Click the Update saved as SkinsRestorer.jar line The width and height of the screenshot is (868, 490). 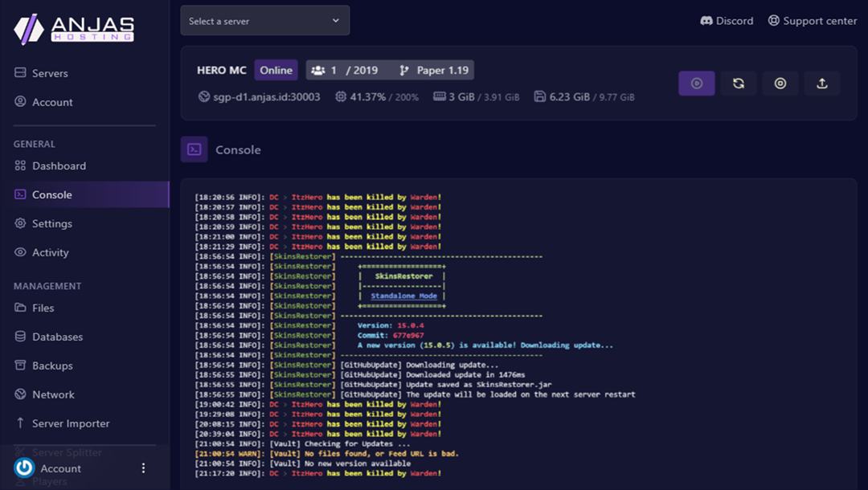373,384
